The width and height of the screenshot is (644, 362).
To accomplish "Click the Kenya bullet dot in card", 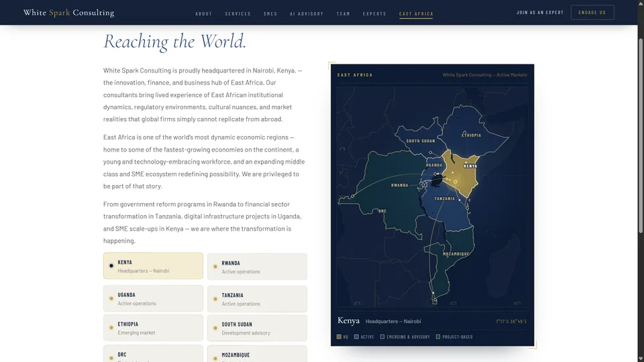I will point(111,266).
